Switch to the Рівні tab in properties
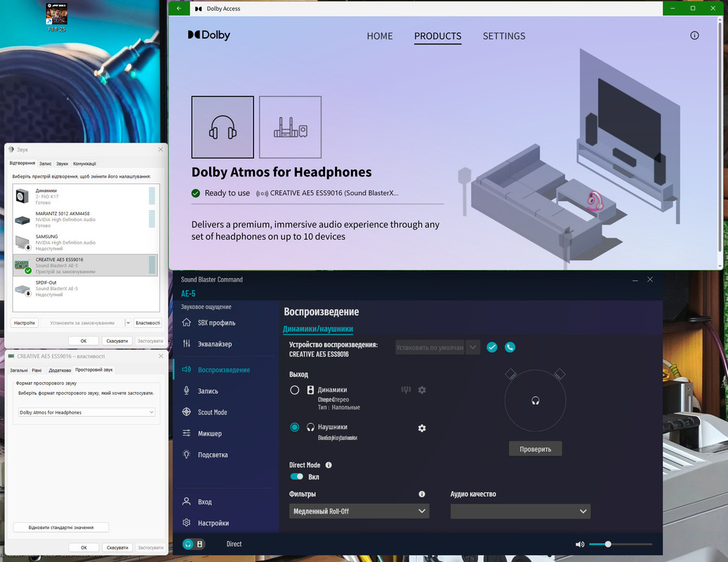 pos(37,370)
